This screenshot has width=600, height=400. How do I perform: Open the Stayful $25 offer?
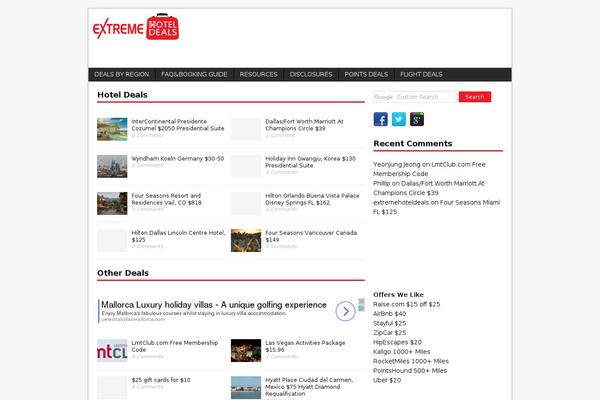[390, 323]
